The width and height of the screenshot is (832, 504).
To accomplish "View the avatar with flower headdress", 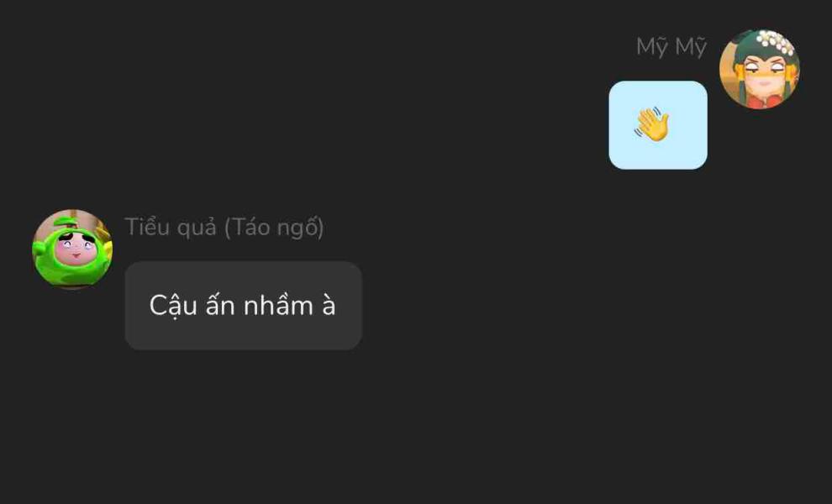I will click(x=759, y=69).
